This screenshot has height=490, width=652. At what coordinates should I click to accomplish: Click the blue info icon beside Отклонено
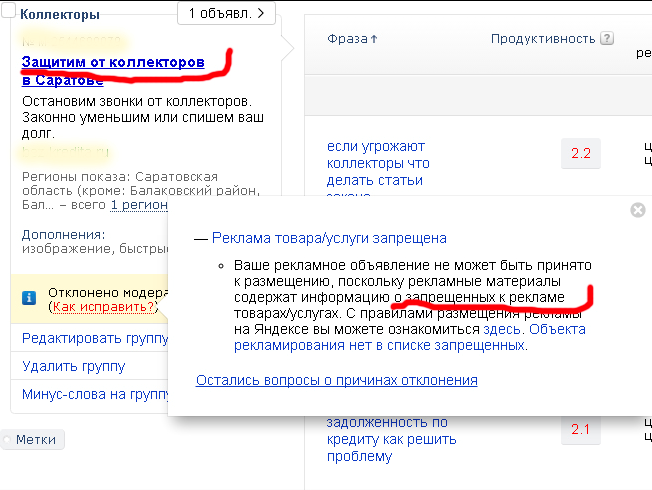pyautogui.click(x=29, y=298)
